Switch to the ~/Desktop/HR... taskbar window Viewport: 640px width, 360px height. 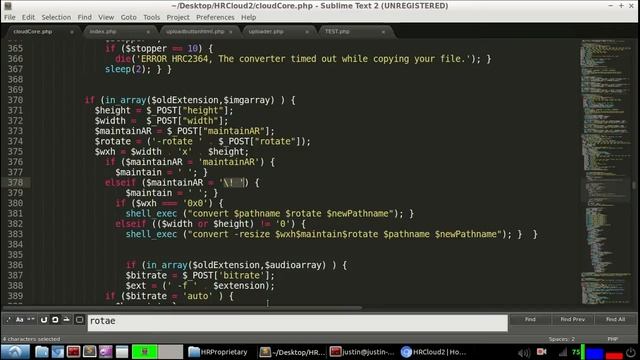point(292,352)
